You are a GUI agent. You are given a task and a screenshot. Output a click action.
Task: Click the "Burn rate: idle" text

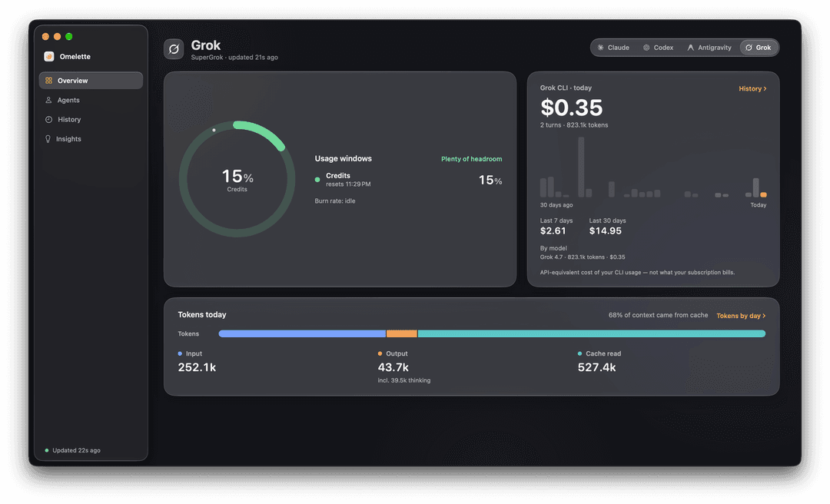[335, 201]
